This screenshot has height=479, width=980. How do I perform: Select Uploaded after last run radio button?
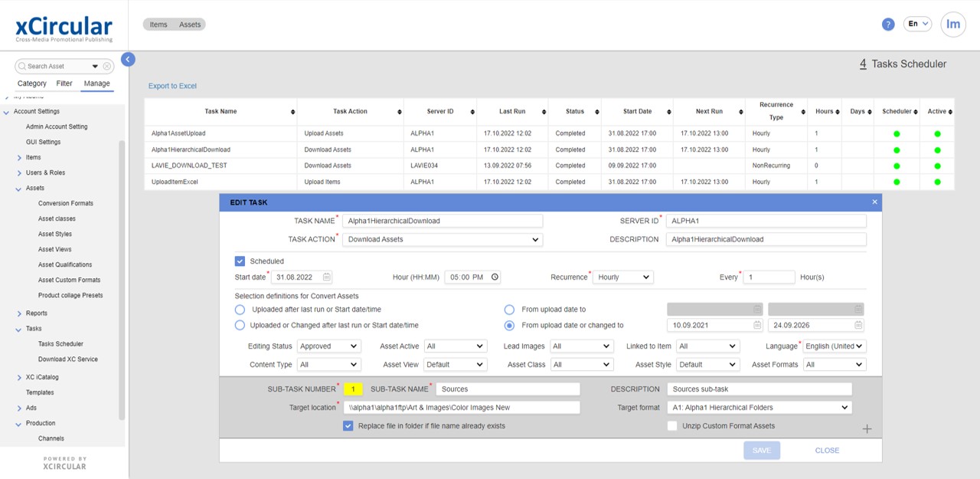tap(240, 310)
